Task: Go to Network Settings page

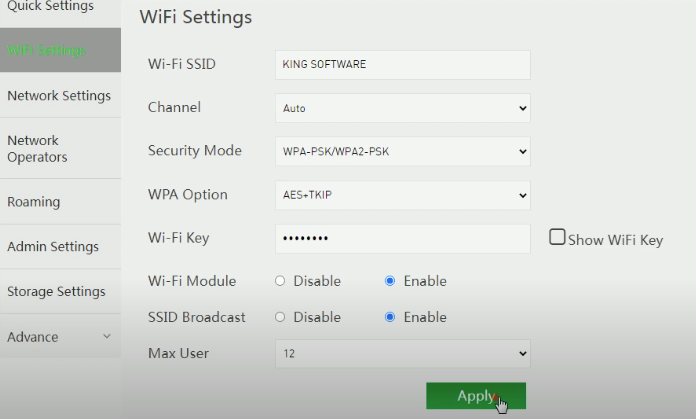Action: pos(59,96)
